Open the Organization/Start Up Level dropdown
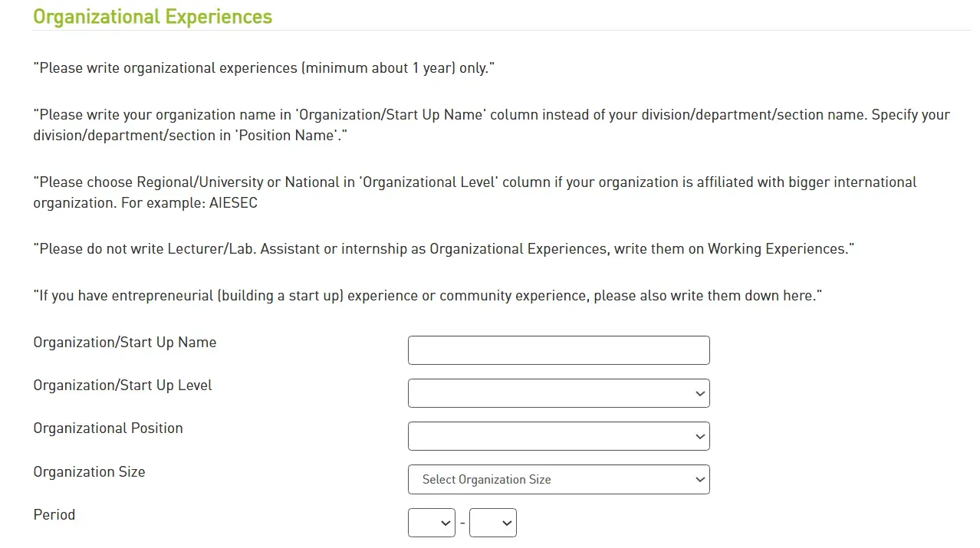 (558, 392)
